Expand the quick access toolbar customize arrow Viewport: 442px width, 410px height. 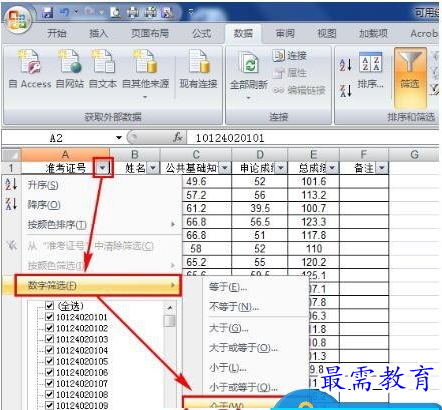pos(191,13)
